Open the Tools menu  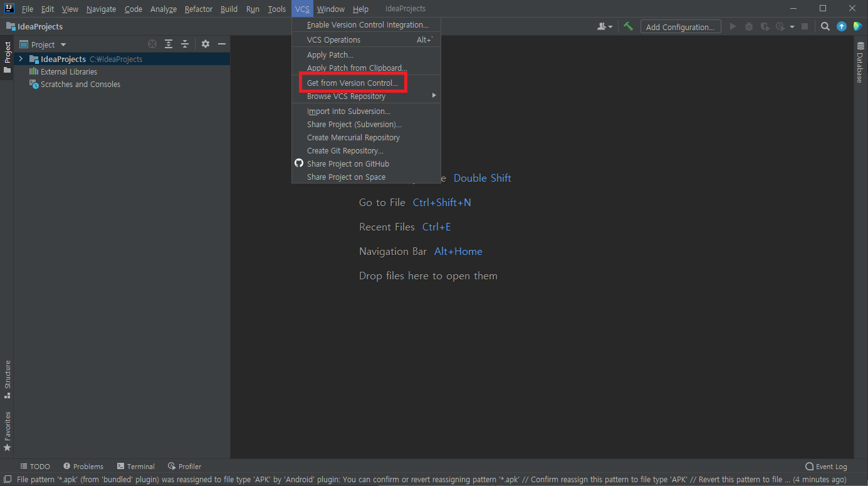click(276, 9)
